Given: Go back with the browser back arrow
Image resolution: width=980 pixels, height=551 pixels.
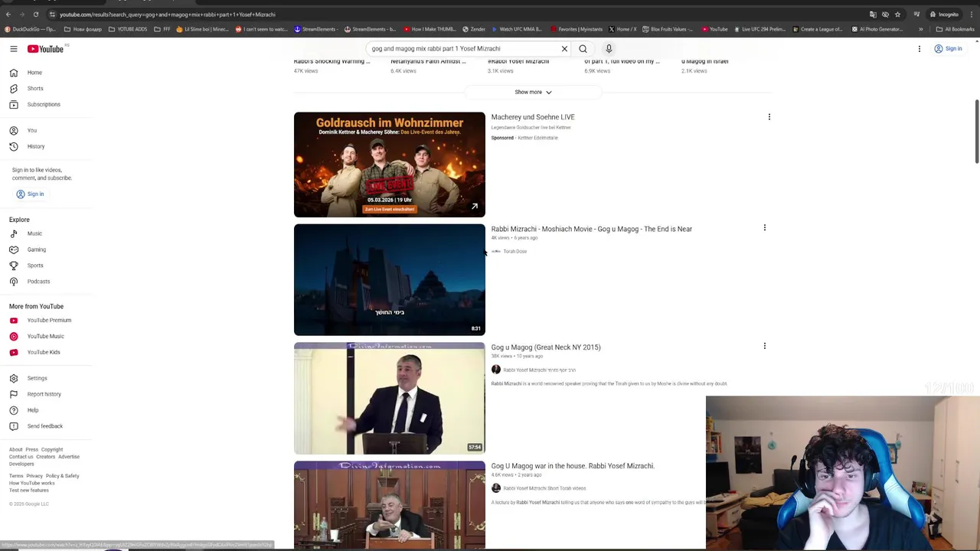Looking at the screenshot, I should point(8,15).
